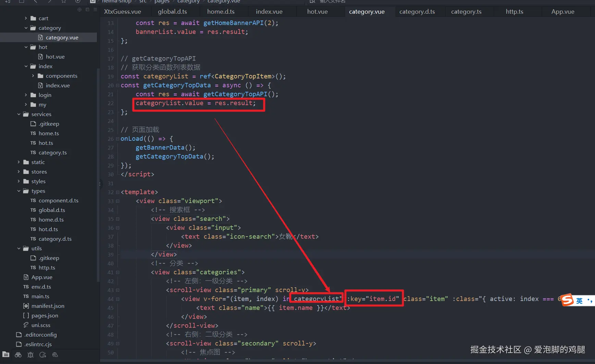
Task: Click the globe cloud icon in bottom bar
Action: (55, 355)
